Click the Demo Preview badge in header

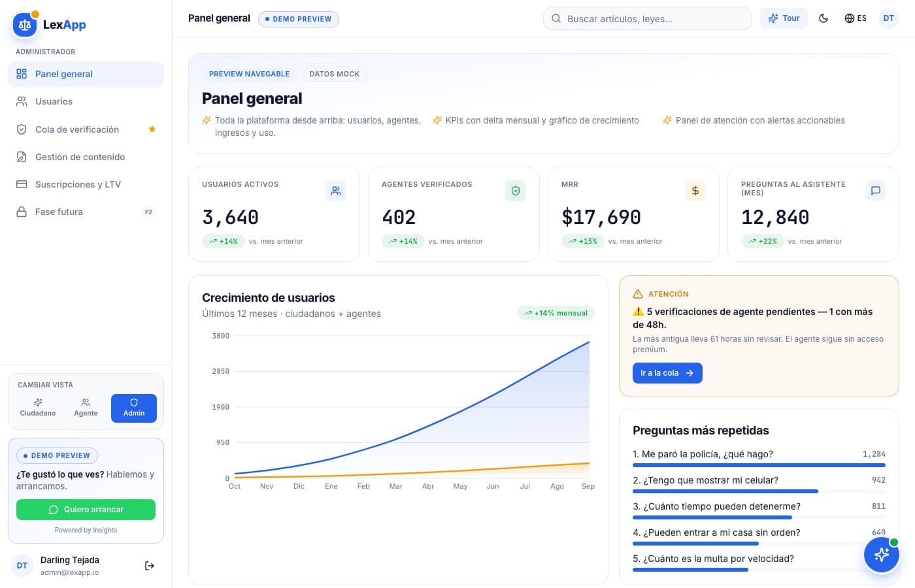299,19
